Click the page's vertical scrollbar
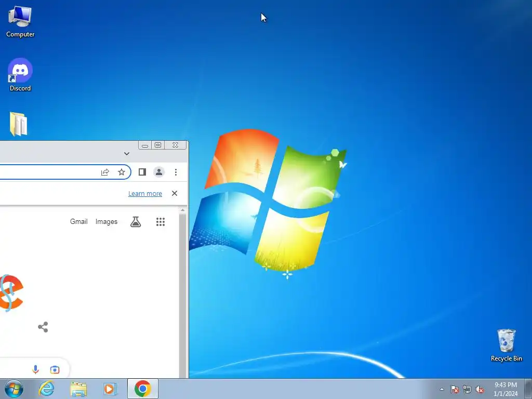Screen dimensions: 532x399 tap(182, 295)
